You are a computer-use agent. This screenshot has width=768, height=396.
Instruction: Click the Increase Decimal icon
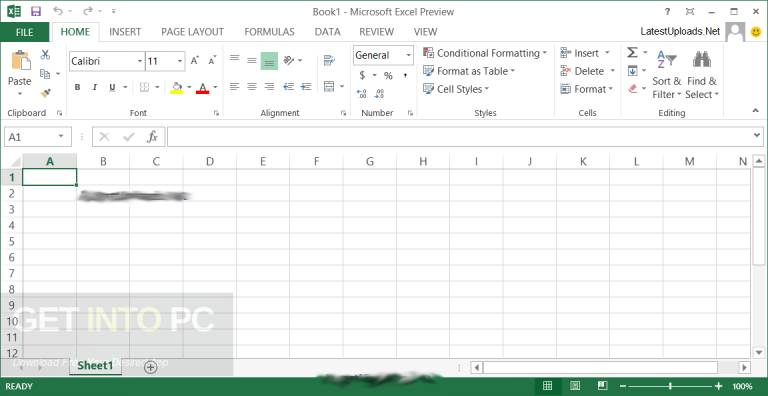pos(361,94)
